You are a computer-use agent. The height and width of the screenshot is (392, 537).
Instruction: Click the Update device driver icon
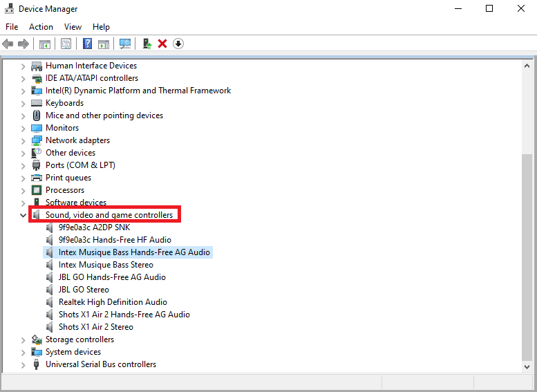coord(147,44)
